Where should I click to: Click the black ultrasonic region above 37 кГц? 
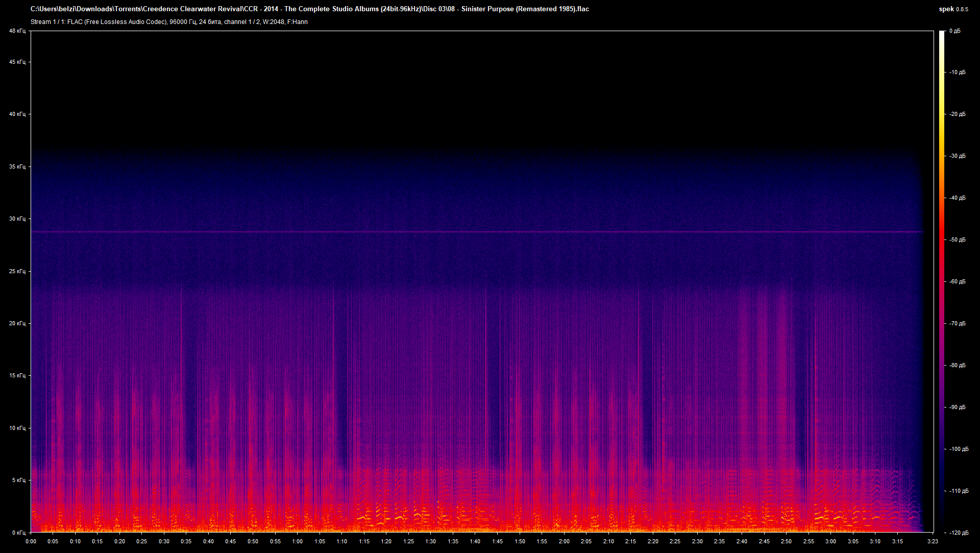tap(459, 92)
